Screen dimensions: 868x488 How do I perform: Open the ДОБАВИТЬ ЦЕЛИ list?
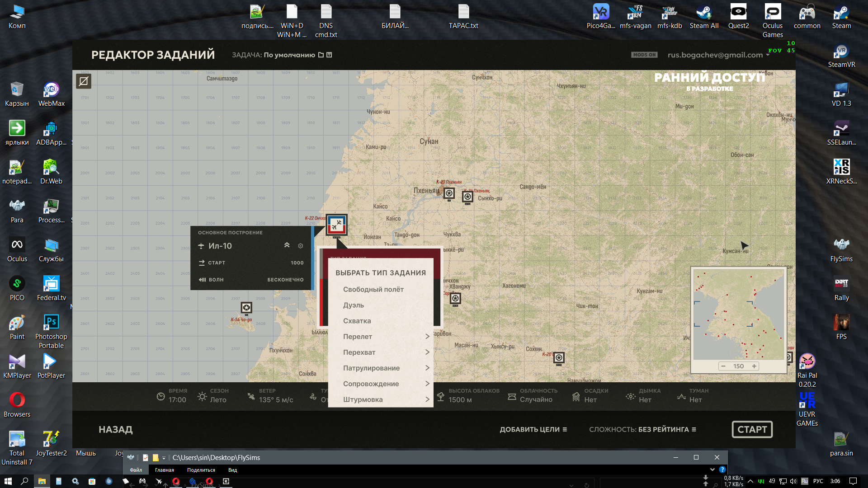[533, 429]
